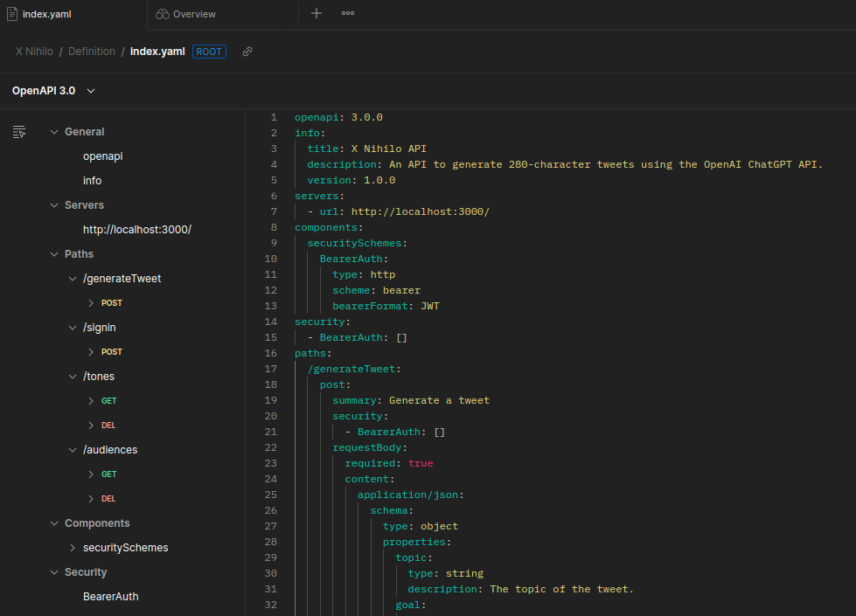Switch to the Overview tab
The height and width of the screenshot is (616, 856).
[194, 14]
